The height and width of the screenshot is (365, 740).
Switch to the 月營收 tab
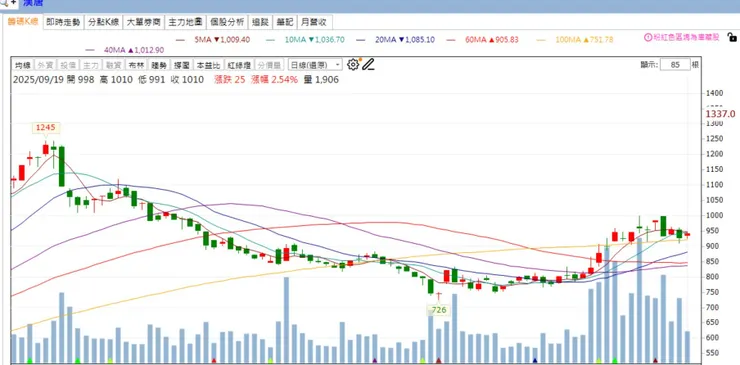[x=314, y=22]
